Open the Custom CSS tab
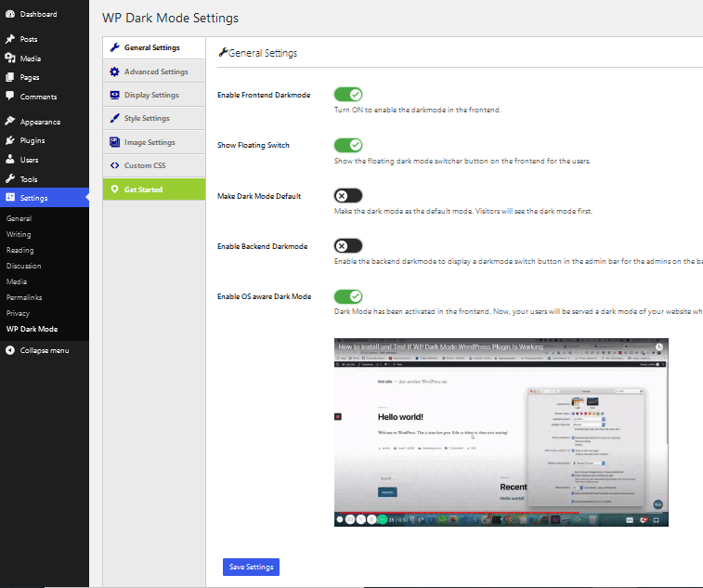The height and width of the screenshot is (588, 703). pyautogui.click(x=154, y=165)
